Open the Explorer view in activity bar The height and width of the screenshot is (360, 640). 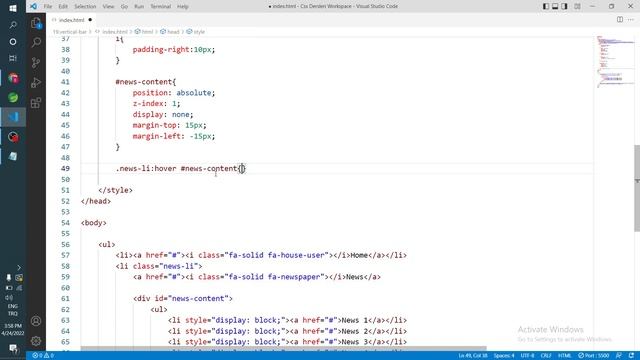click(x=36, y=23)
